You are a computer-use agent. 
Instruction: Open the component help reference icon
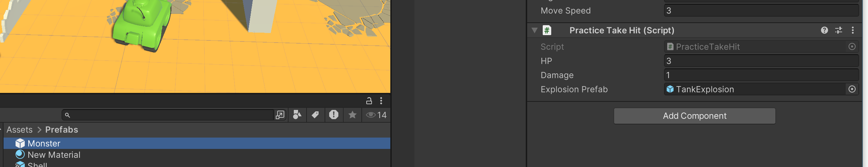pyautogui.click(x=824, y=30)
